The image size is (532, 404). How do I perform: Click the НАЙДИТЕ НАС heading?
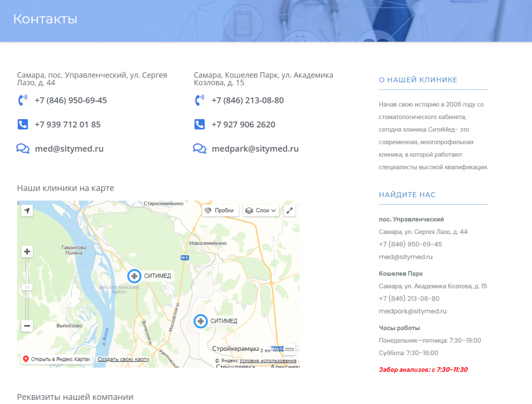[x=407, y=195]
